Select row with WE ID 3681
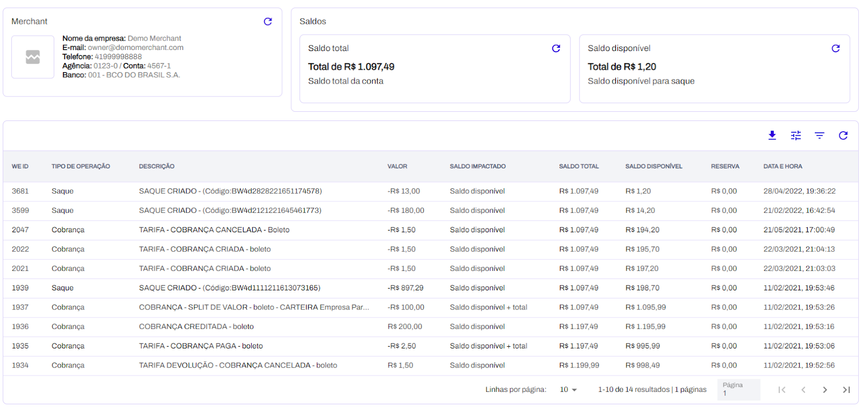This screenshot has width=868, height=407. coord(431,192)
